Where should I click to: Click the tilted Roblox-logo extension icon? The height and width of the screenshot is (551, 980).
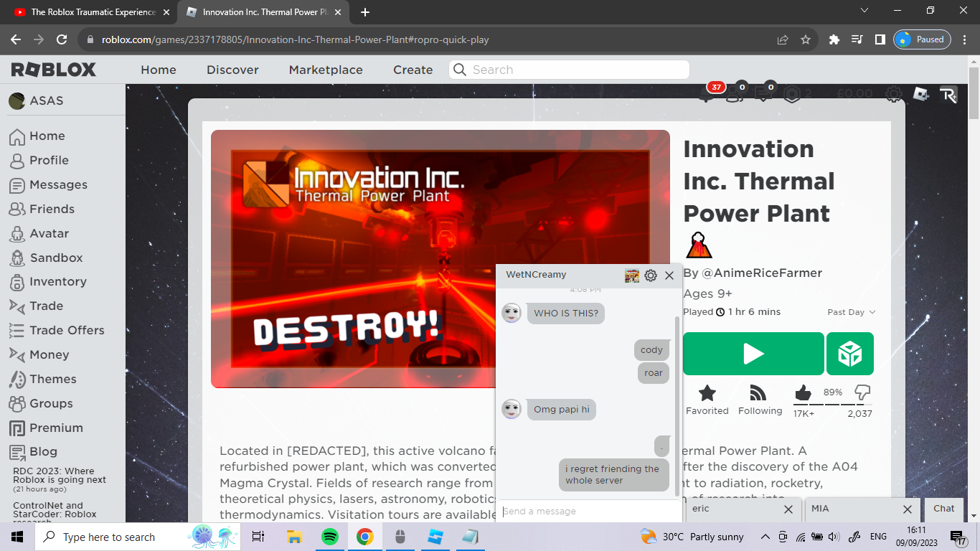pos(920,94)
